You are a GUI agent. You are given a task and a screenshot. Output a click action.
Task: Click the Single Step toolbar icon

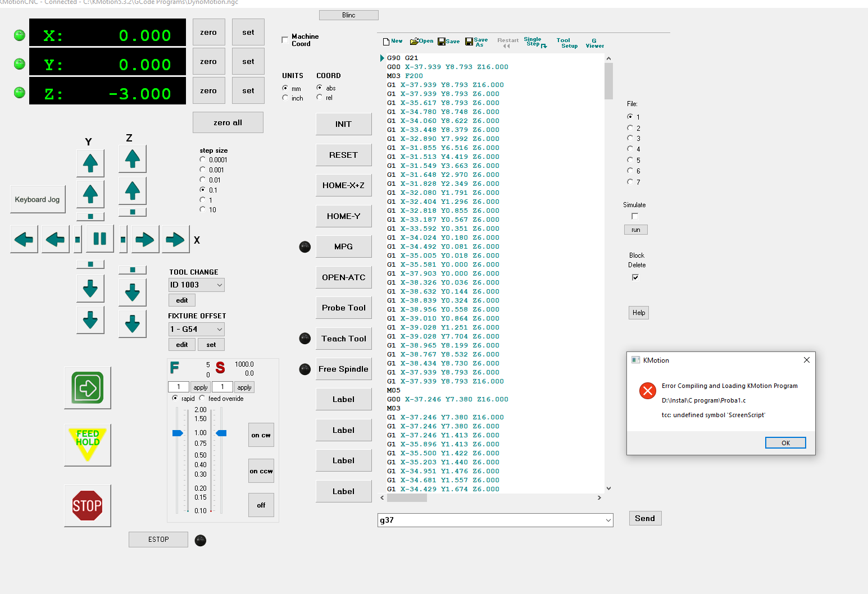point(534,42)
